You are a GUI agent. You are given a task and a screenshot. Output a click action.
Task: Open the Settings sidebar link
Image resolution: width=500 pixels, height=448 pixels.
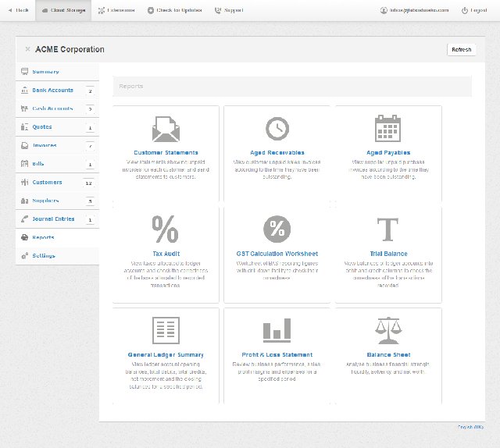(44, 255)
